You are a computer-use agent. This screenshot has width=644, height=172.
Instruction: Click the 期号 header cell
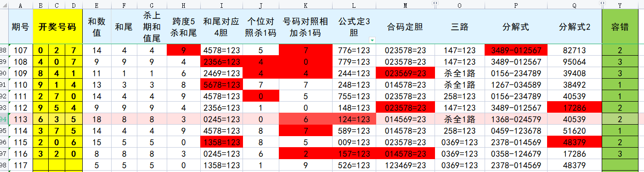click(x=21, y=26)
